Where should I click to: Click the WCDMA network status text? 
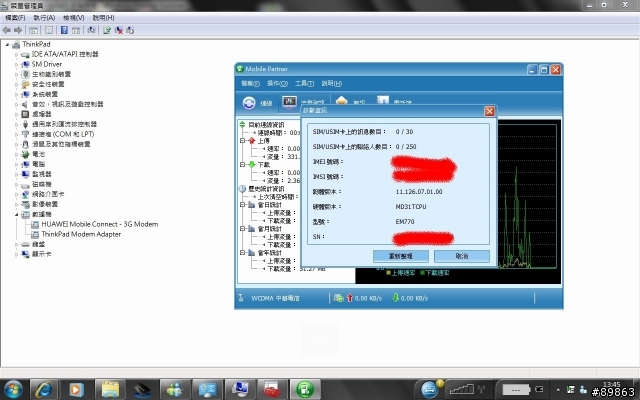tap(275, 298)
